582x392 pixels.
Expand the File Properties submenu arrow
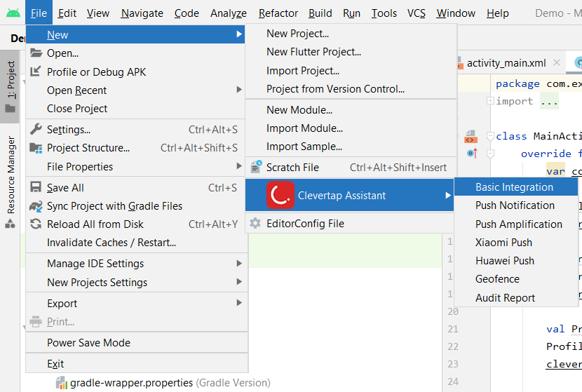[x=239, y=166]
